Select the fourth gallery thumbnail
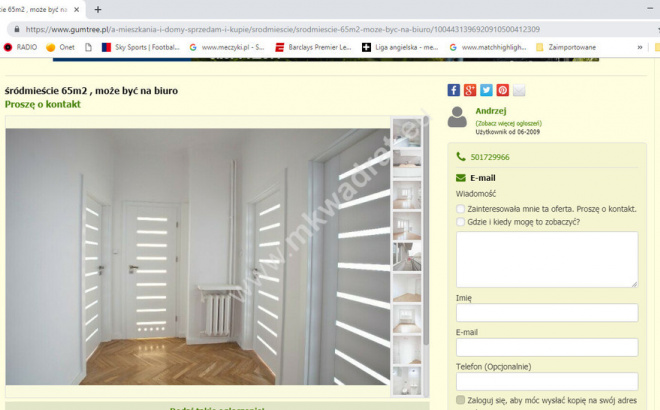Viewport: 660px width, 410px height. [407, 226]
